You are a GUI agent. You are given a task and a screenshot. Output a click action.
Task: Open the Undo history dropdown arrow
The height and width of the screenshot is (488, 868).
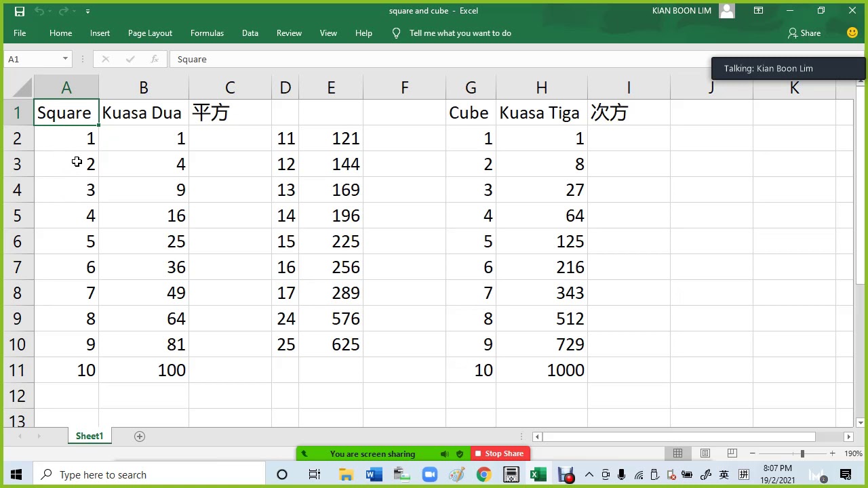point(50,12)
